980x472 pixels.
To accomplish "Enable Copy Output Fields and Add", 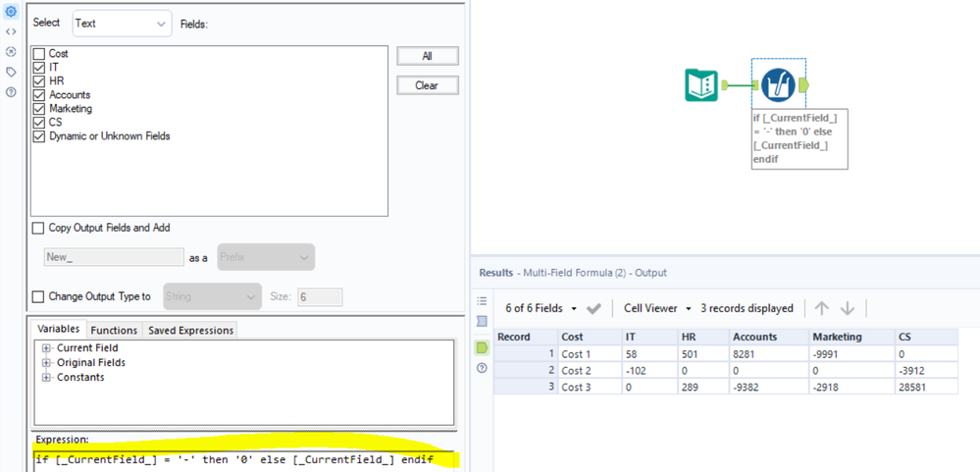I will pos(38,229).
